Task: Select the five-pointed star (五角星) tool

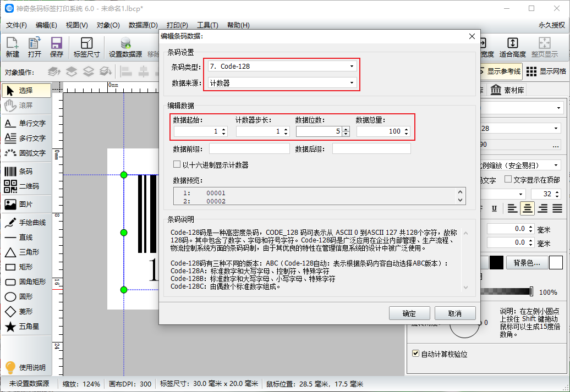Action: [x=26, y=327]
